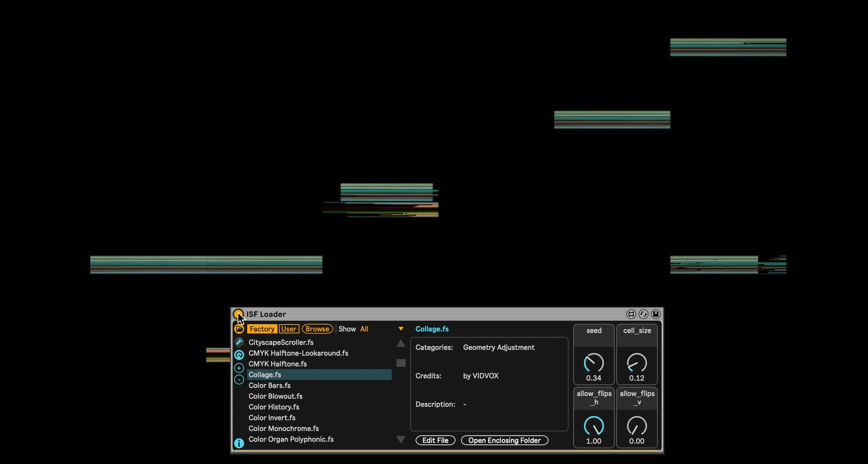Select CMYK Halftone.fs in the list
This screenshot has width=868, height=464.
[278, 364]
